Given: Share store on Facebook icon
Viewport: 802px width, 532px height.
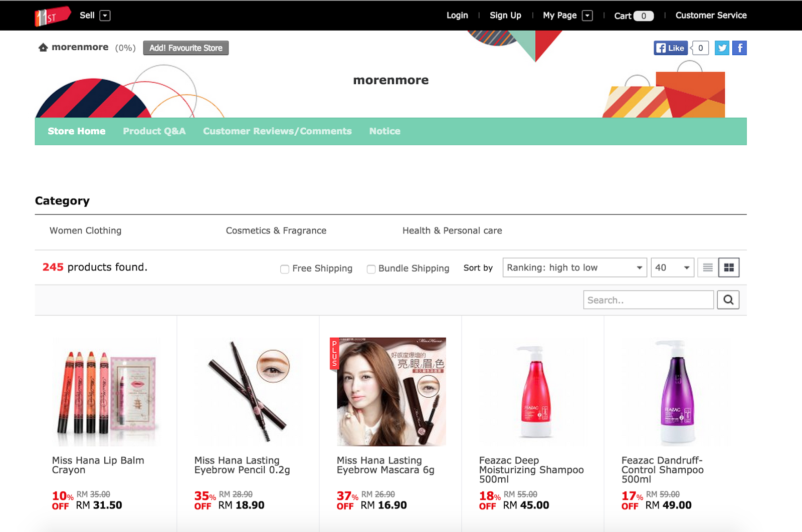Looking at the screenshot, I should 739,48.
